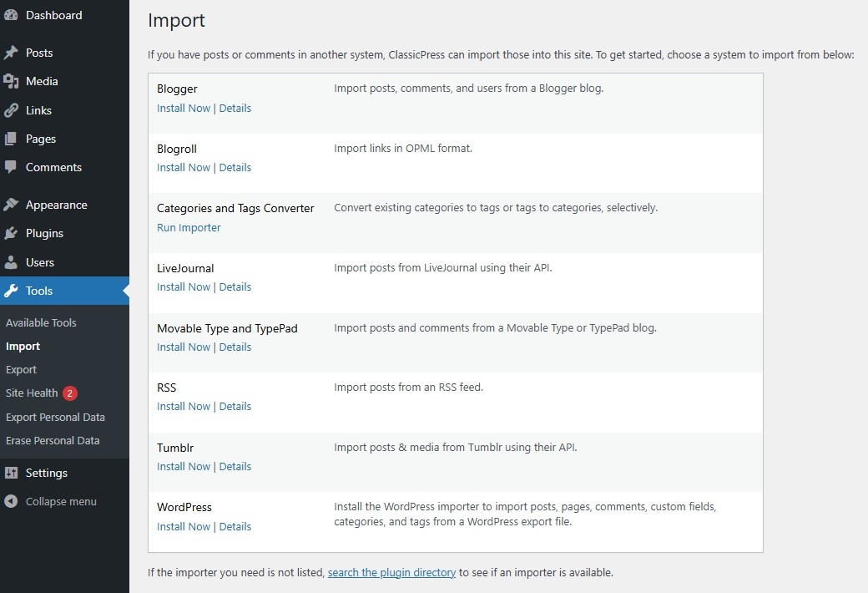868x593 pixels.
Task: Click search the plugin directory link
Action: pyautogui.click(x=391, y=572)
